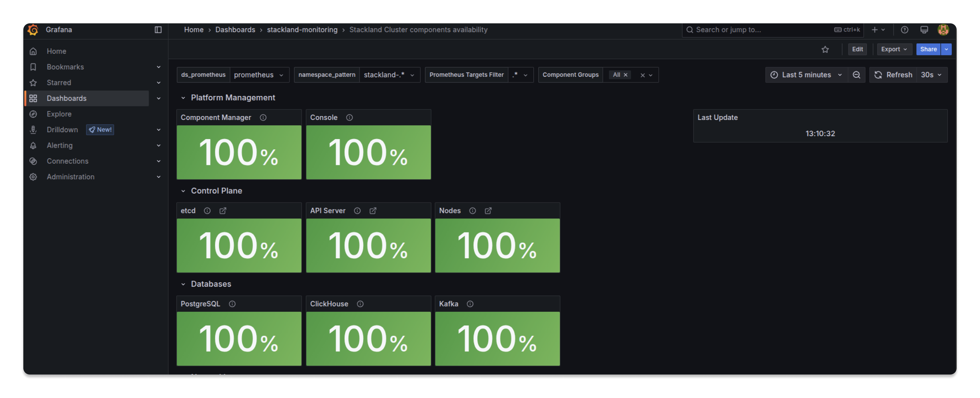980x398 pixels.
Task: Click the Share button
Action: (928, 49)
